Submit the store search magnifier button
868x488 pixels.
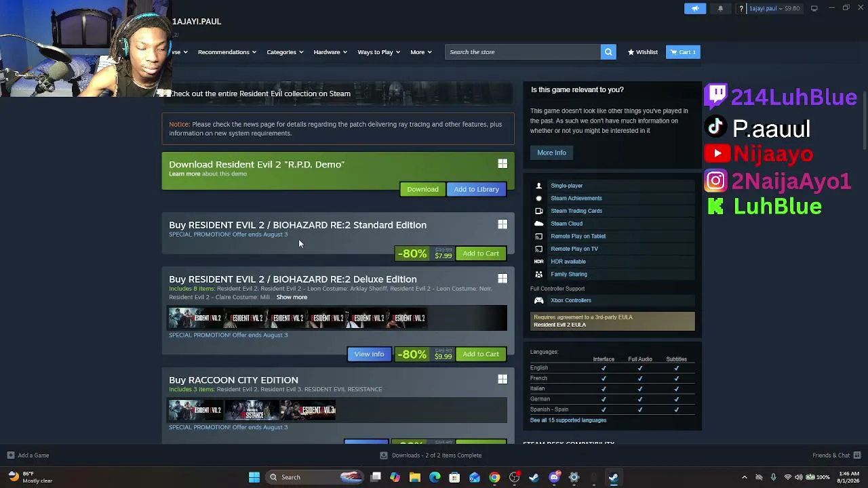tap(608, 52)
